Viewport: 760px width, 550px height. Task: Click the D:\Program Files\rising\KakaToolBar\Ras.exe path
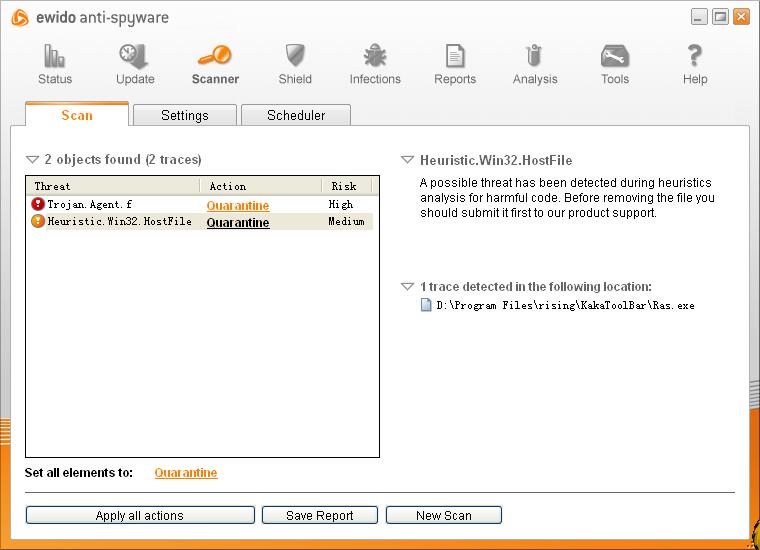565,305
